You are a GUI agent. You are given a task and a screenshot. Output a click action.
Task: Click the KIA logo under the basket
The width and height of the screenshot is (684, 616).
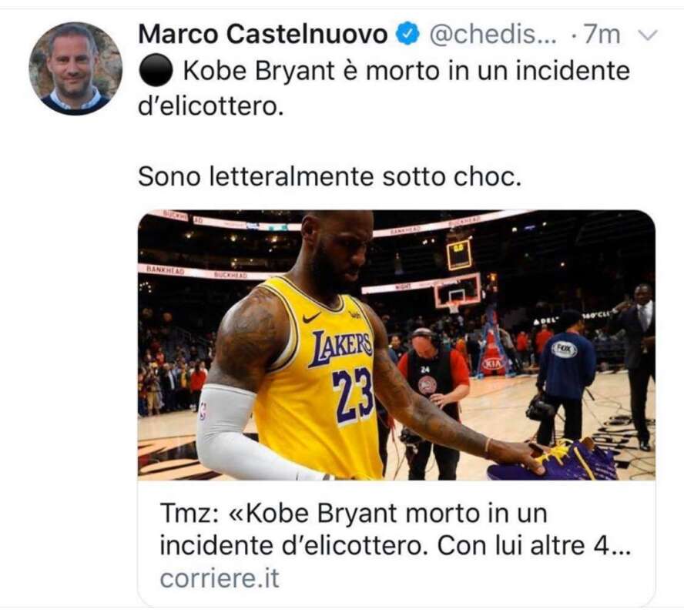[x=491, y=363]
